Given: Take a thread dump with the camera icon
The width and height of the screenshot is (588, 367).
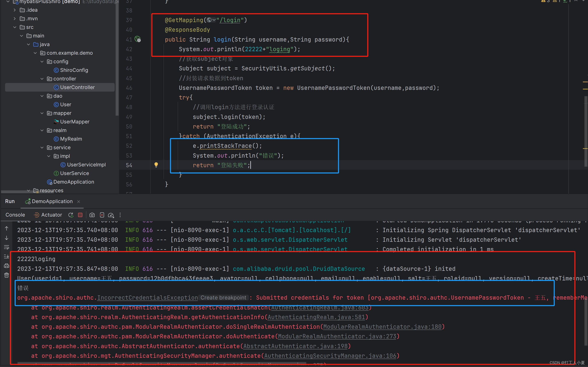Looking at the screenshot, I should point(92,215).
